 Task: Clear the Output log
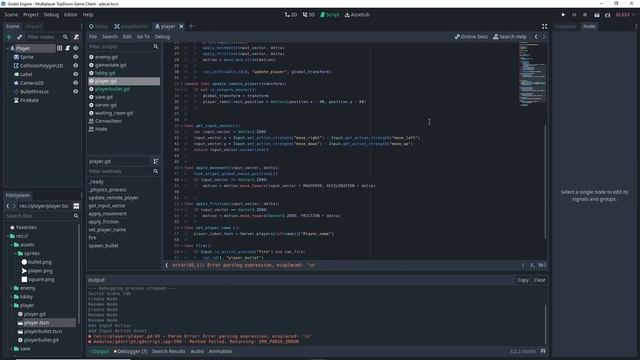[540, 280]
